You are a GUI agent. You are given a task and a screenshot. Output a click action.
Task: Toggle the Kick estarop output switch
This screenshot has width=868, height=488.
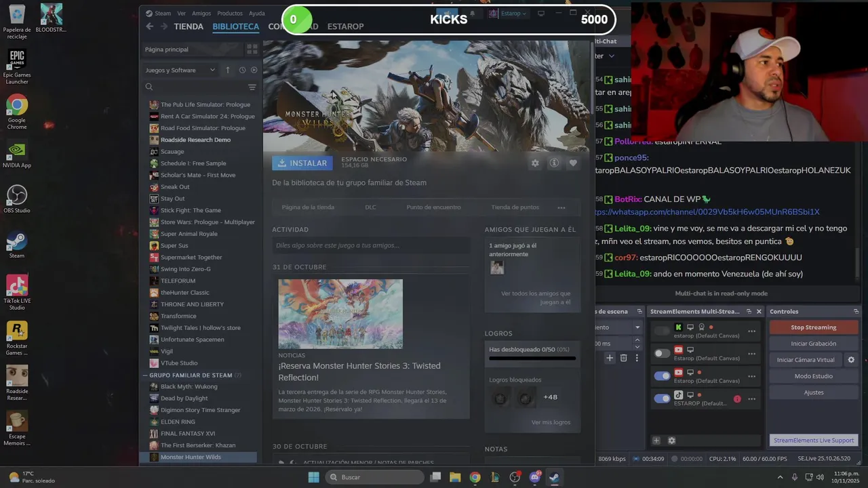[x=662, y=331]
